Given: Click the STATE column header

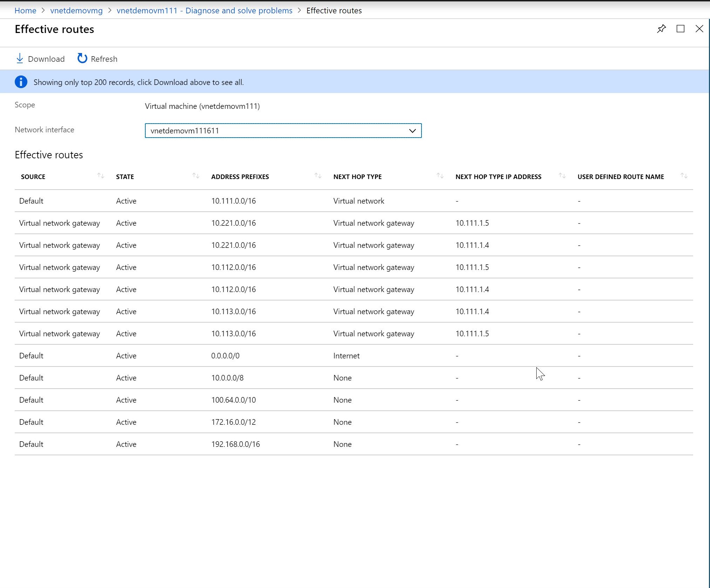Looking at the screenshot, I should 125,177.
